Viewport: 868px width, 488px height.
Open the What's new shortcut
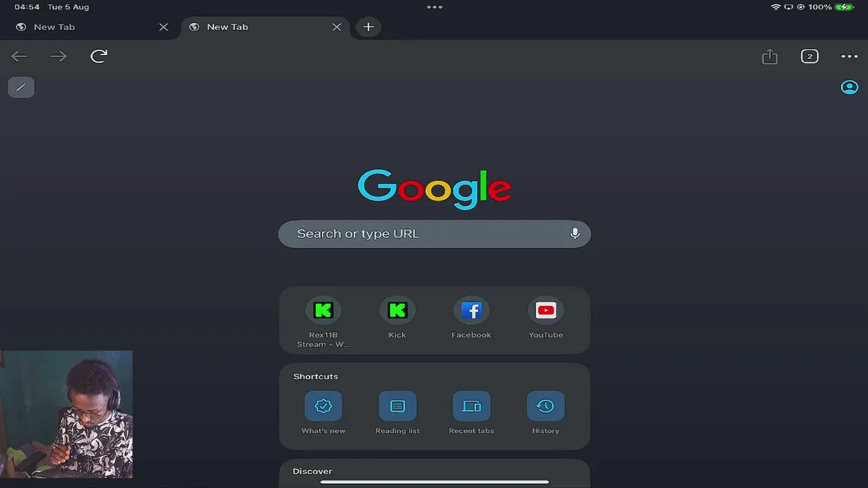pos(323,412)
